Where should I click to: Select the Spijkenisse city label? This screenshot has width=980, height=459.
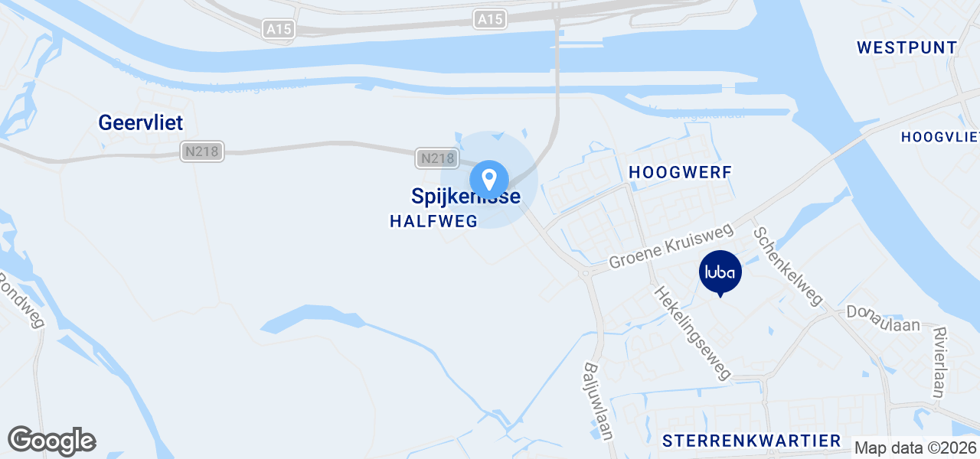[466, 197]
